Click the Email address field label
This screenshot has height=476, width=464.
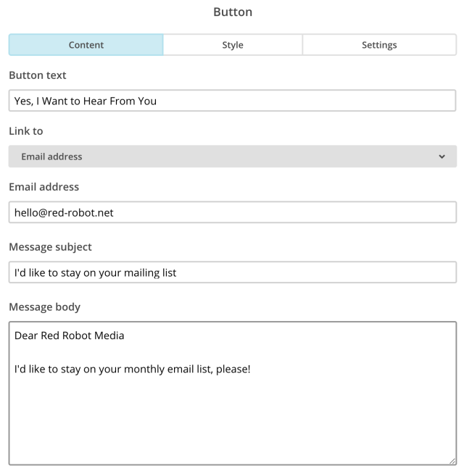(x=43, y=187)
